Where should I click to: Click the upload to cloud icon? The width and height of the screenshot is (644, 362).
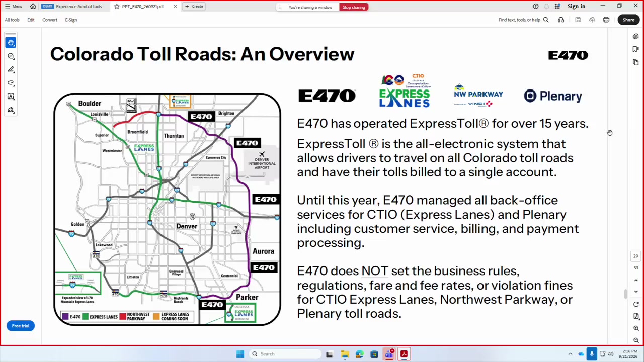[x=592, y=20]
